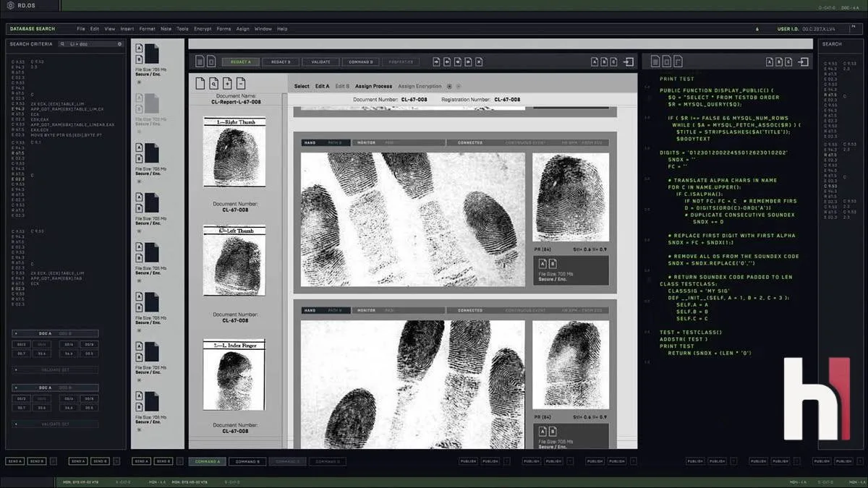Select the Left Thumb fingerprint thumbnail
Image resolution: width=868 pixels, height=488 pixels.
coord(234,260)
